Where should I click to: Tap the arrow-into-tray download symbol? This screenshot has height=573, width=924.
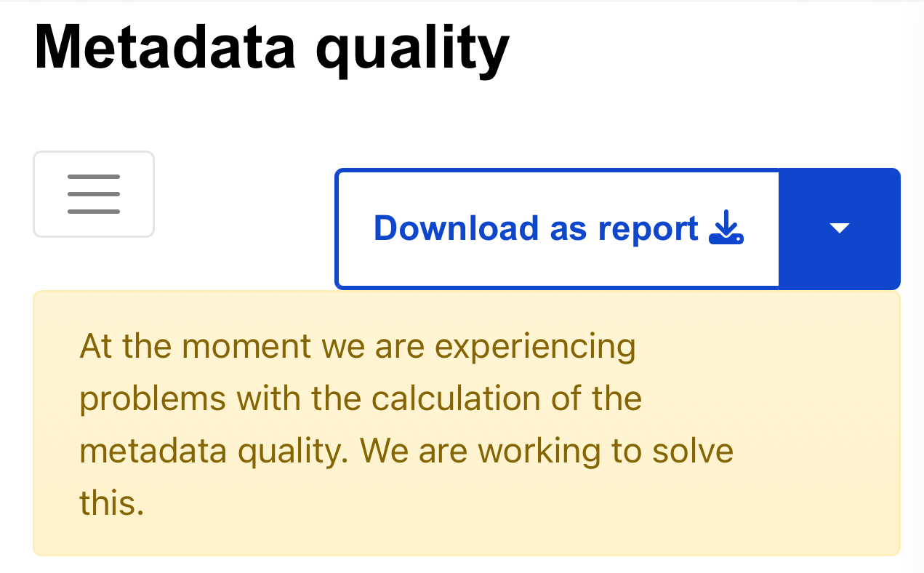(x=726, y=228)
